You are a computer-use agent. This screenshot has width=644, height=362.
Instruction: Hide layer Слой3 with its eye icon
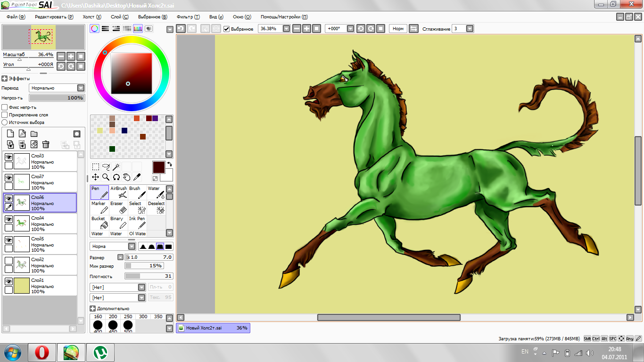click(x=8, y=157)
